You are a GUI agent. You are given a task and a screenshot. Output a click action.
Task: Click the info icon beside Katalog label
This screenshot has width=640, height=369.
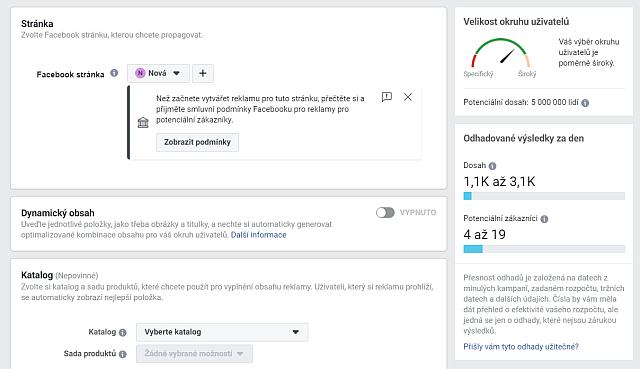pyautogui.click(x=122, y=333)
